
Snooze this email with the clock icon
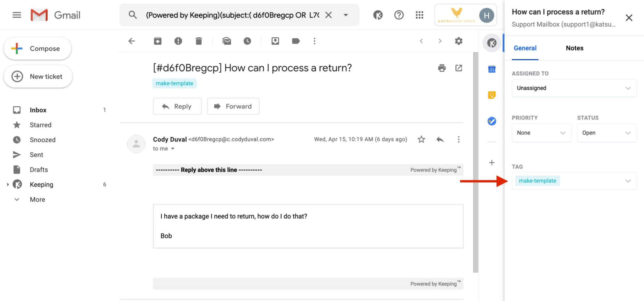[x=247, y=41]
